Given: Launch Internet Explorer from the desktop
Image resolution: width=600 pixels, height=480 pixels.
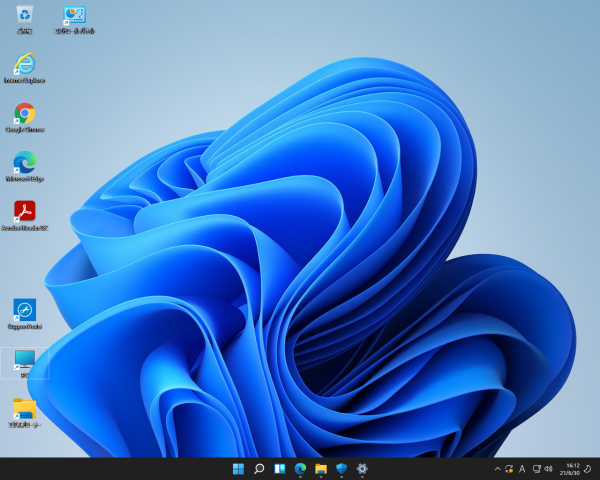Looking at the screenshot, I should [x=25, y=68].
